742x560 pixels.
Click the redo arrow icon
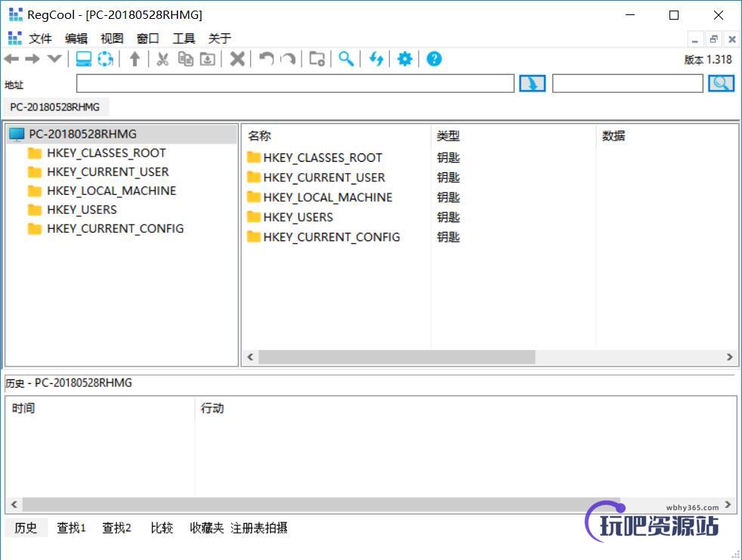(x=288, y=59)
